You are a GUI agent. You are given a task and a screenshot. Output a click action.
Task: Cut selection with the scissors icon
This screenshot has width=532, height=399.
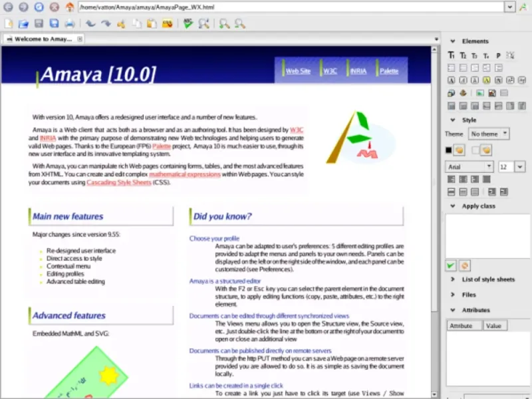(121, 24)
